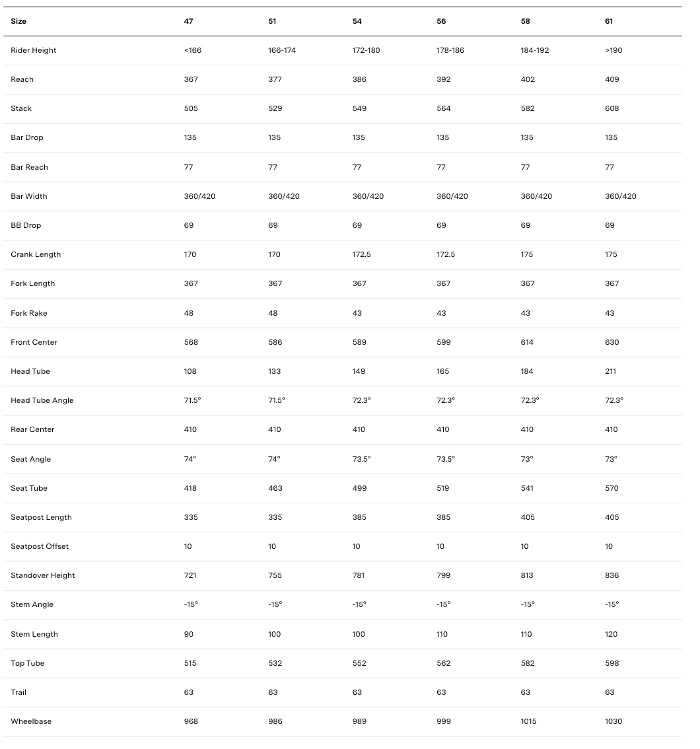Select the front center value 599

pos(444,342)
